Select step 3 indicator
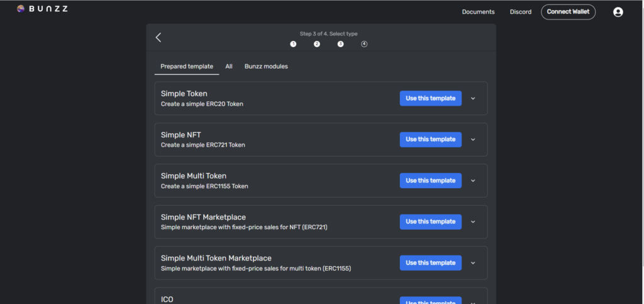Image resolution: width=644 pixels, height=304 pixels. tap(340, 44)
